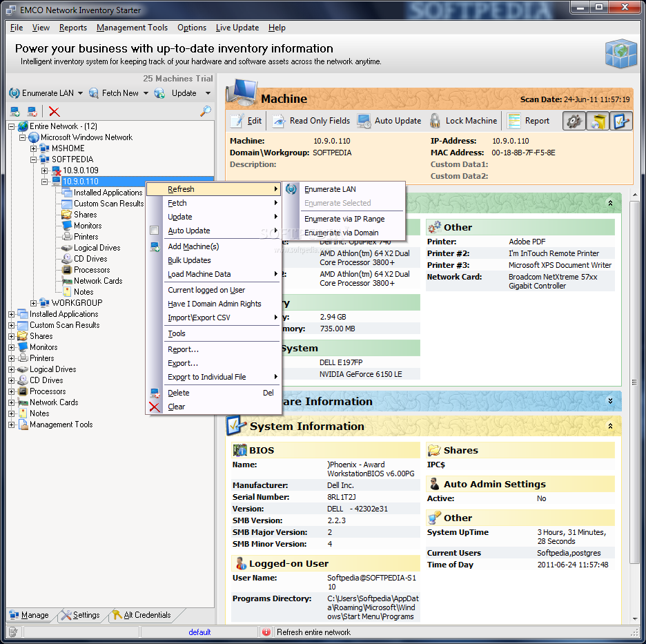646x644 pixels.
Task: Click the gear settings icon in the Machine toolbar
Action: [x=574, y=121]
